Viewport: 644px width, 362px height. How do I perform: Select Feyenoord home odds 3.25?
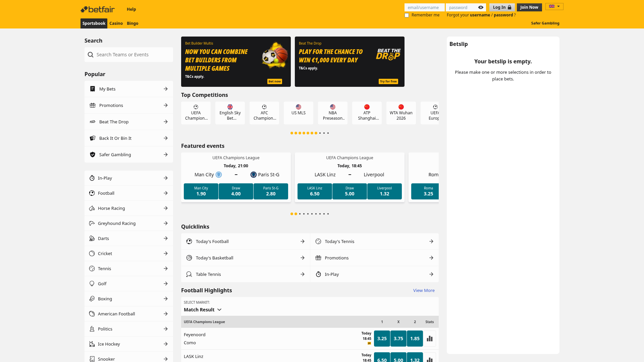coord(382,339)
